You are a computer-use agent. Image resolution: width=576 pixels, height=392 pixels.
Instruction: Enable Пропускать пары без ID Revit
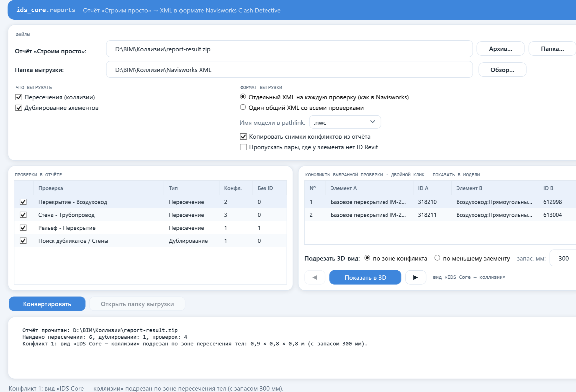click(x=243, y=147)
